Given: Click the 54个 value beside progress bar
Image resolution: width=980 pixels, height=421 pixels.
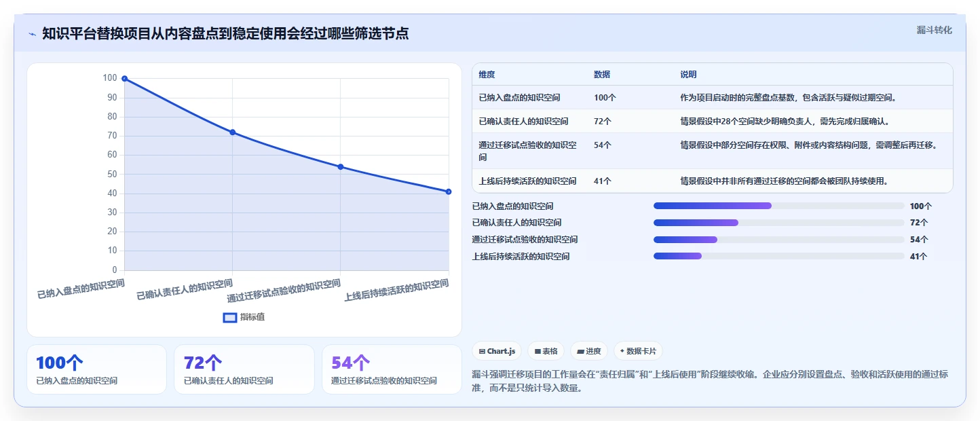Looking at the screenshot, I should [919, 240].
